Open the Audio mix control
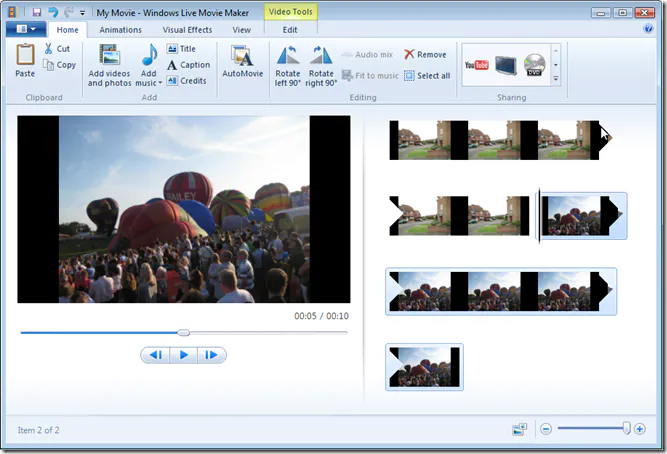The height and width of the screenshot is (454, 667). (x=367, y=54)
